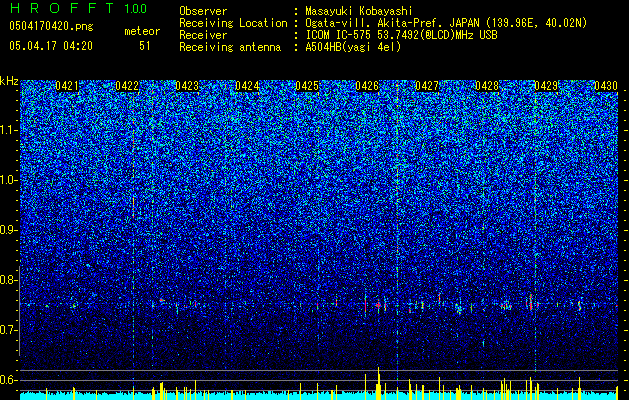Click the observer name Masayuki Kobayashi
629x400 pixels.
359,11
